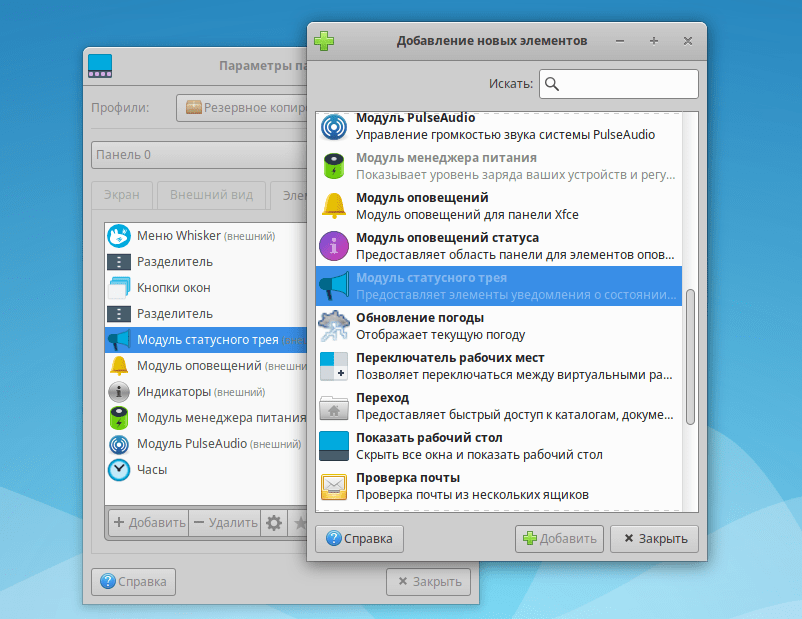The image size is (802, 619).
Task: Click the second Разделитель separator icon in the panel items
Action: pyautogui.click(x=119, y=314)
